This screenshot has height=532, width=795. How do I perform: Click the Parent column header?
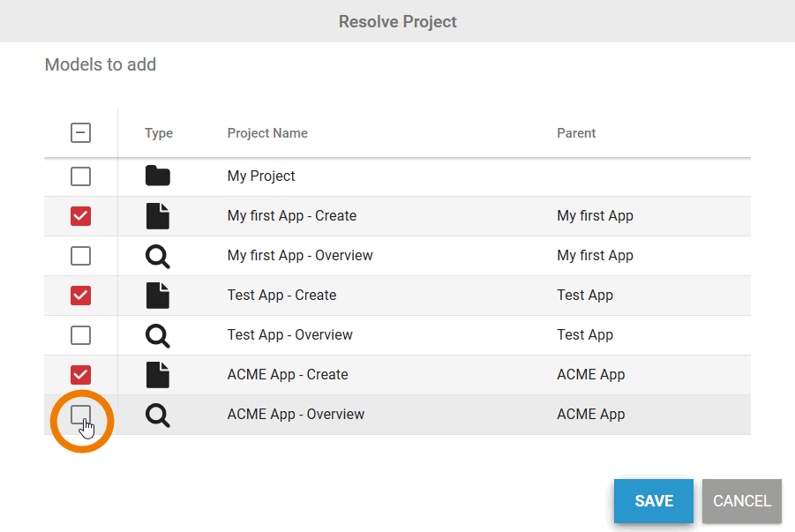[x=576, y=133]
